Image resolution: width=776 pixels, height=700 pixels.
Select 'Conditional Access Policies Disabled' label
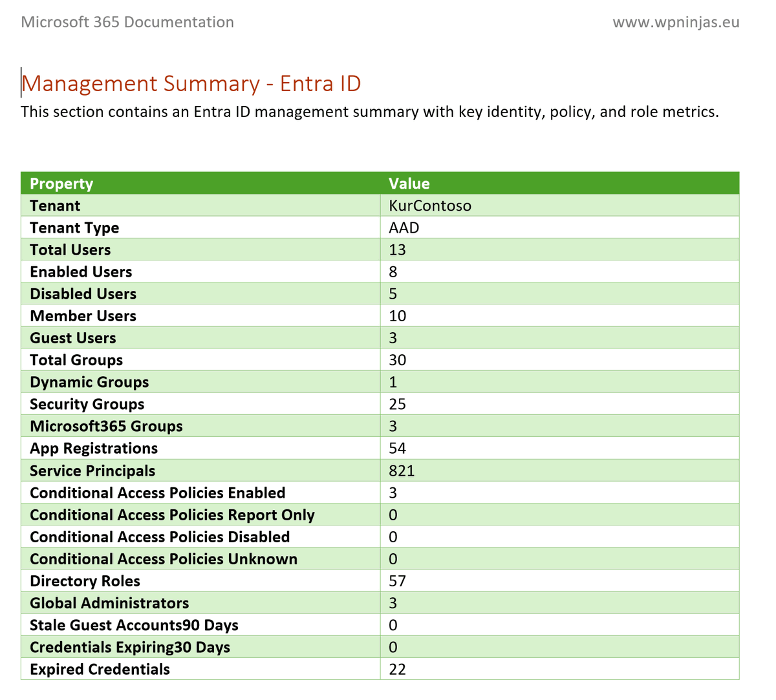tap(160, 536)
